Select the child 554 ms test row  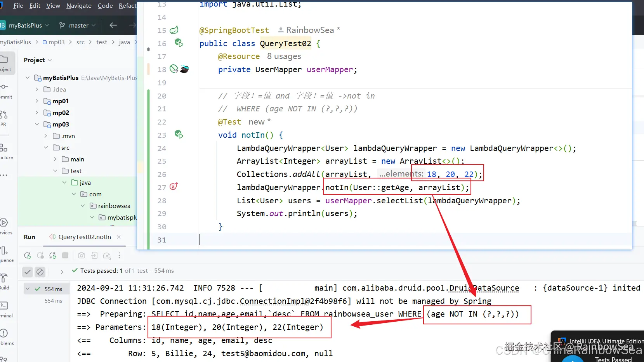[x=53, y=301]
